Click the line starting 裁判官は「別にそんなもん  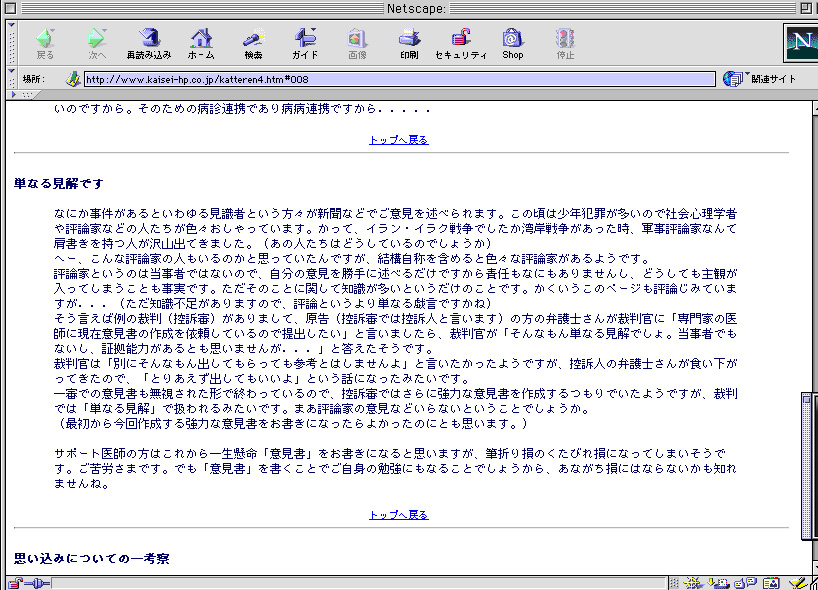(x=395, y=364)
